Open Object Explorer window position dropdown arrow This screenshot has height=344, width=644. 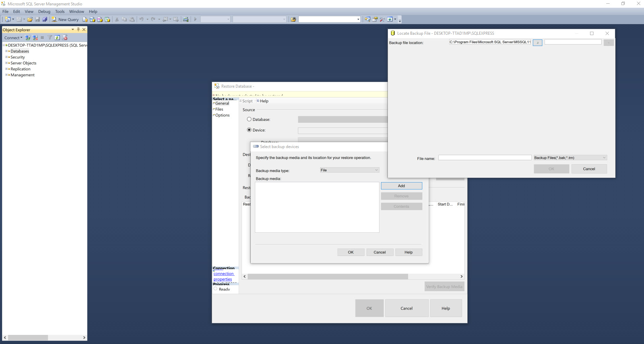(73, 30)
